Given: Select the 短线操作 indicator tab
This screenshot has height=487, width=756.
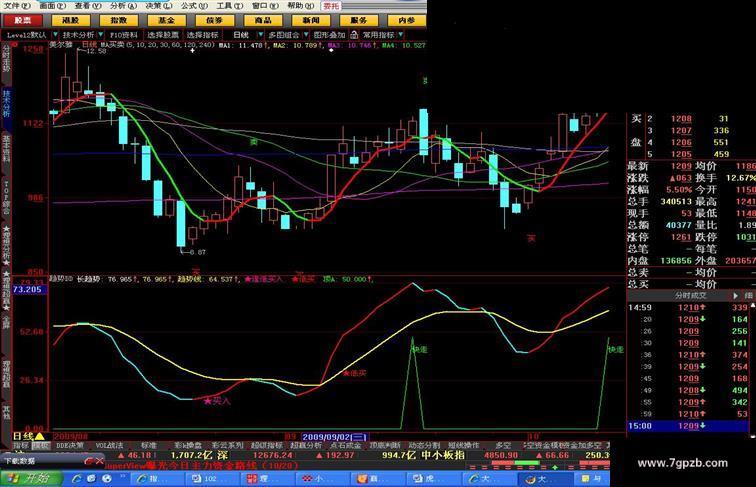Looking at the screenshot, I should [x=463, y=446].
